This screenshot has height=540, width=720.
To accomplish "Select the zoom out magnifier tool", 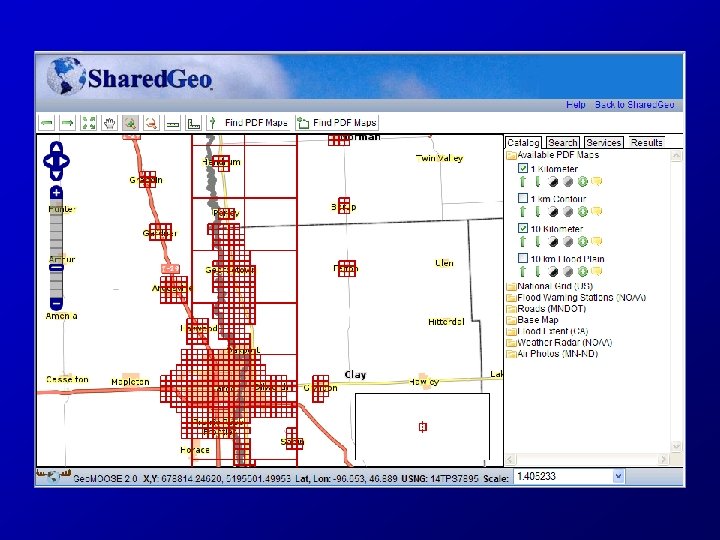I will pos(152,123).
